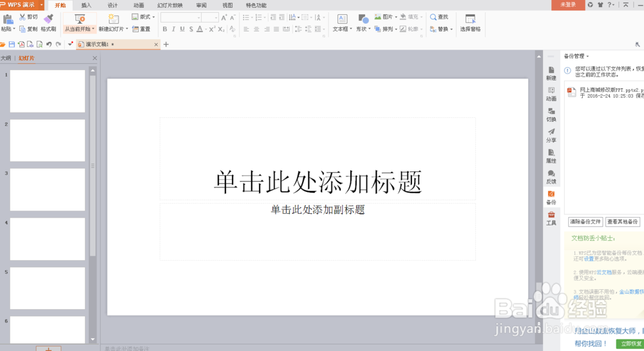Toggle center text alignment
644x351 pixels.
point(256,29)
